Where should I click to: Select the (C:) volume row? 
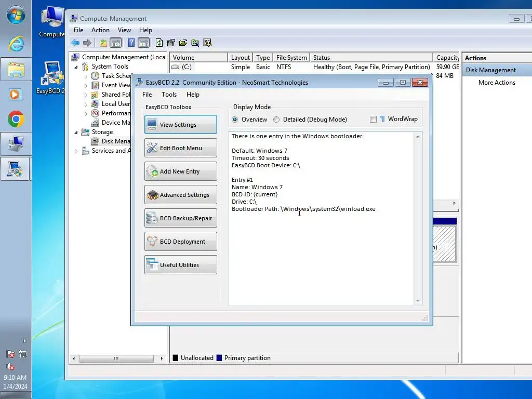coord(314,67)
